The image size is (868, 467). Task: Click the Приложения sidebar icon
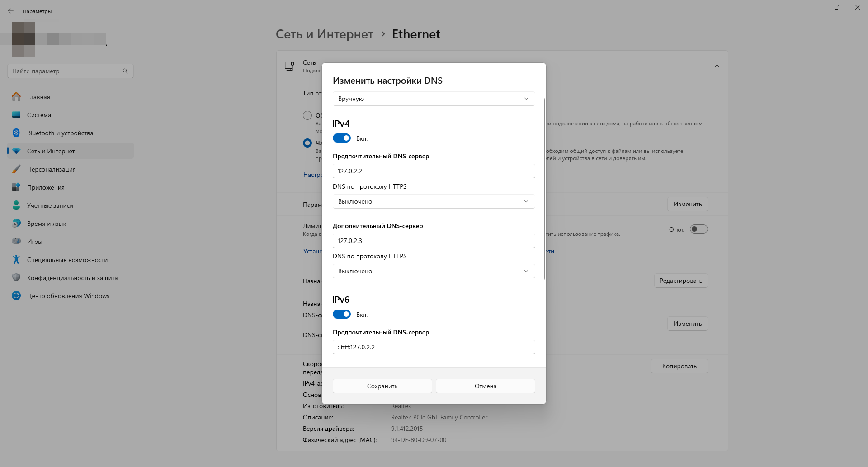pos(16,187)
